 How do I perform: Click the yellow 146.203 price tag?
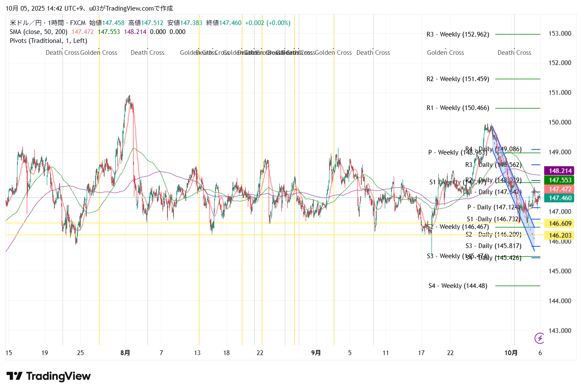(x=560, y=235)
